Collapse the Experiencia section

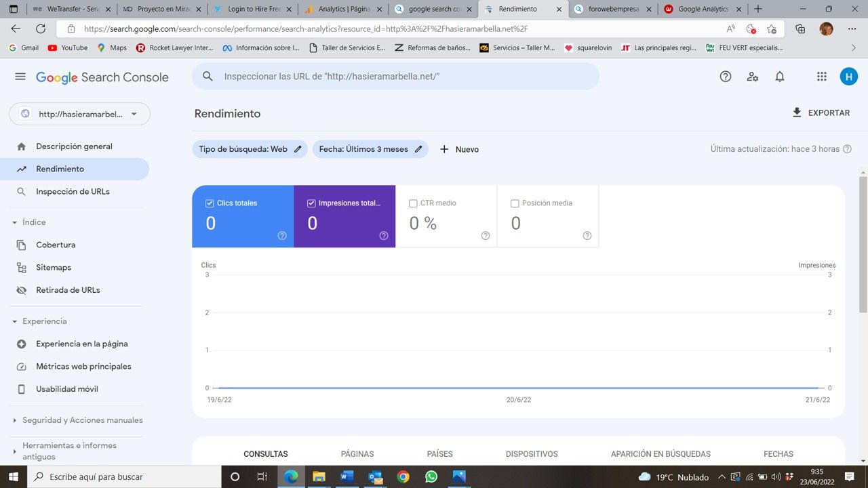(14, 321)
